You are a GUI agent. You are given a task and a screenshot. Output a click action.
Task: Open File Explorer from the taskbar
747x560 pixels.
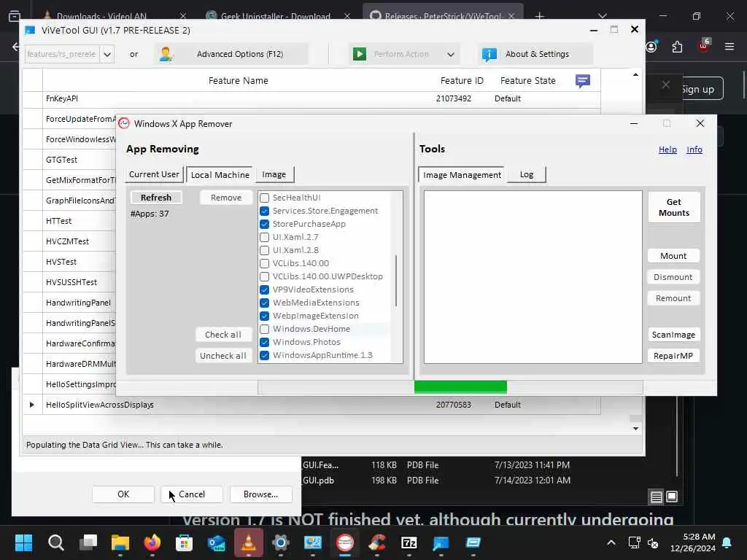[x=120, y=542]
